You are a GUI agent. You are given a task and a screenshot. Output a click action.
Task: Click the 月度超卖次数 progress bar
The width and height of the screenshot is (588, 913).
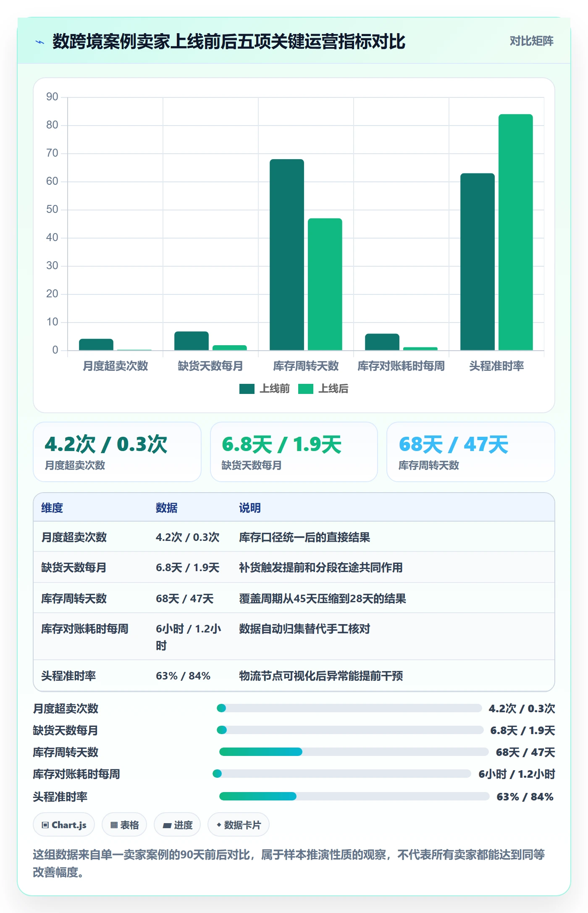(349, 708)
